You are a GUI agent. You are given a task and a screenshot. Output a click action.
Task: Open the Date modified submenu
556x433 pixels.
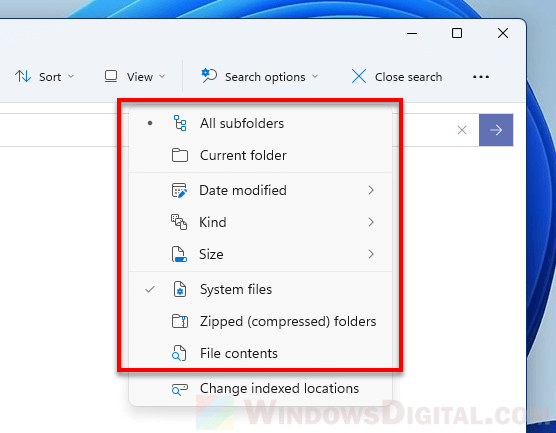(261, 190)
